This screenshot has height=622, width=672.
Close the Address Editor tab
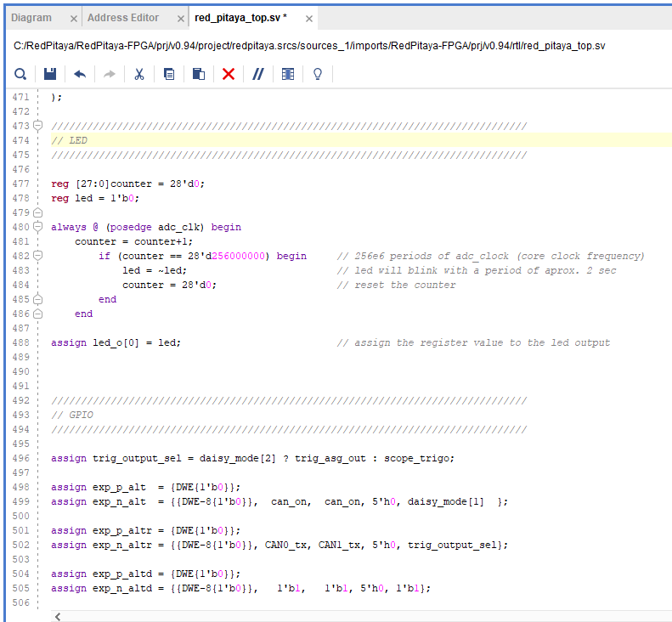181,19
